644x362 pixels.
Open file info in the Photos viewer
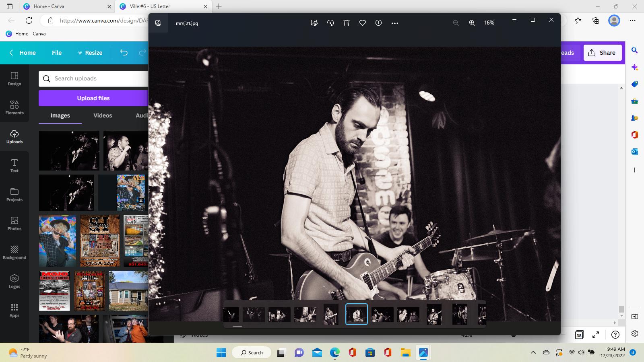[x=379, y=23]
